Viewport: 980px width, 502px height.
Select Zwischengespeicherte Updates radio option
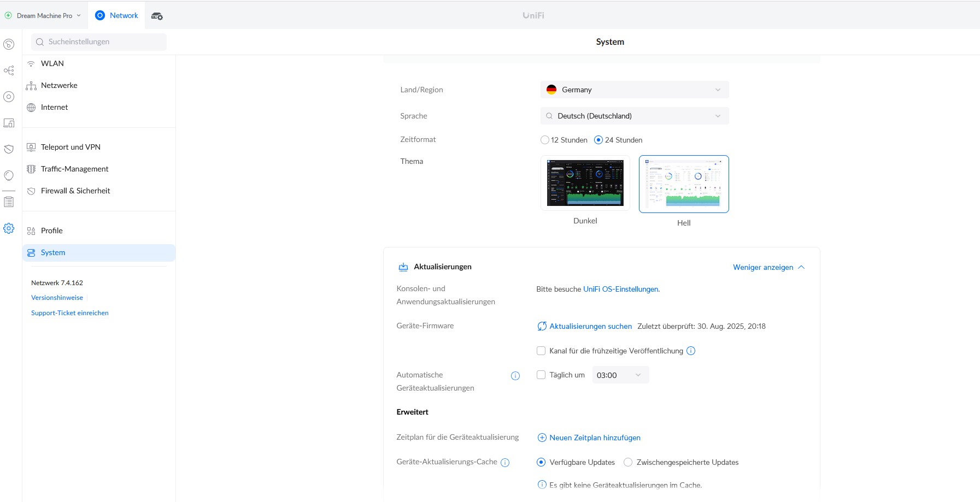pyautogui.click(x=628, y=462)
